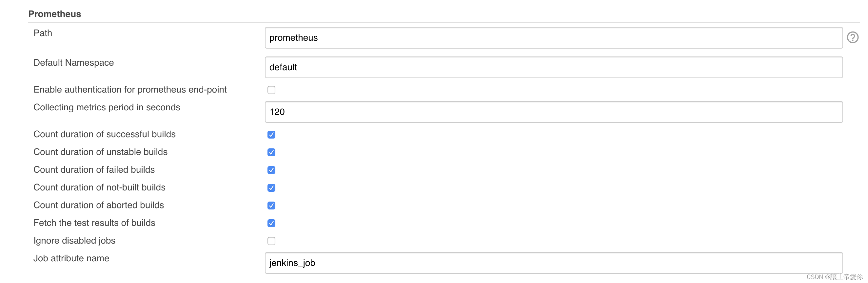This screenshot has width=868, height=283.
Task: Click the Prometheus section heading
Action: pos(55,14)
